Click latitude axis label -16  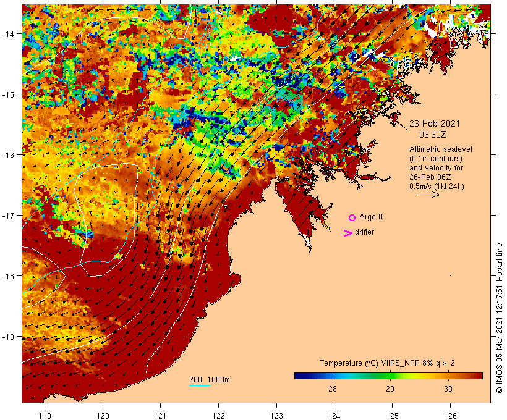coord(7,155)
